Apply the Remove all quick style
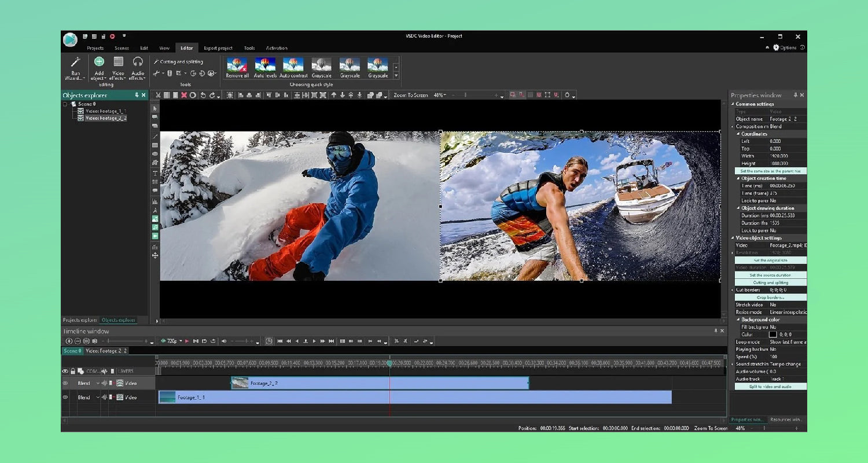 click(237, 68)
